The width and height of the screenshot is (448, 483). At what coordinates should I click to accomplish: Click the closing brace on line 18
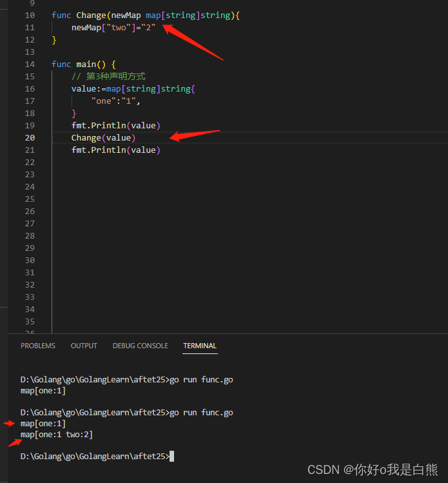click(74, 113)
